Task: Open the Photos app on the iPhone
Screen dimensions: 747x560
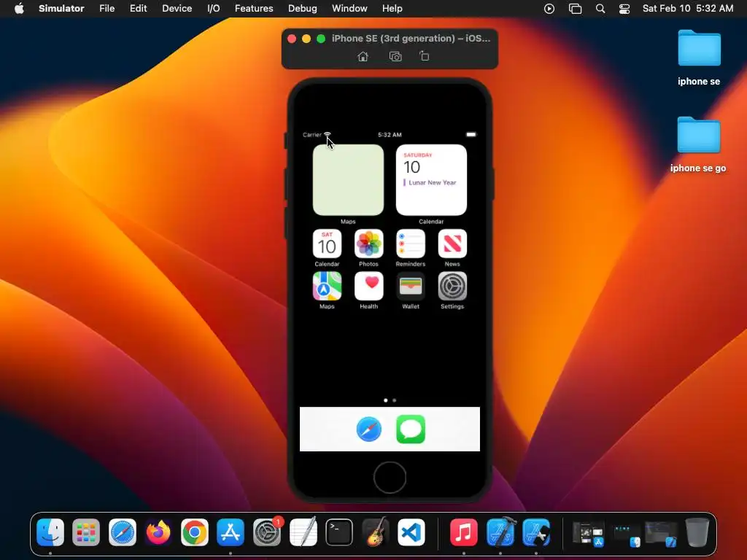Action: point(368,244)
